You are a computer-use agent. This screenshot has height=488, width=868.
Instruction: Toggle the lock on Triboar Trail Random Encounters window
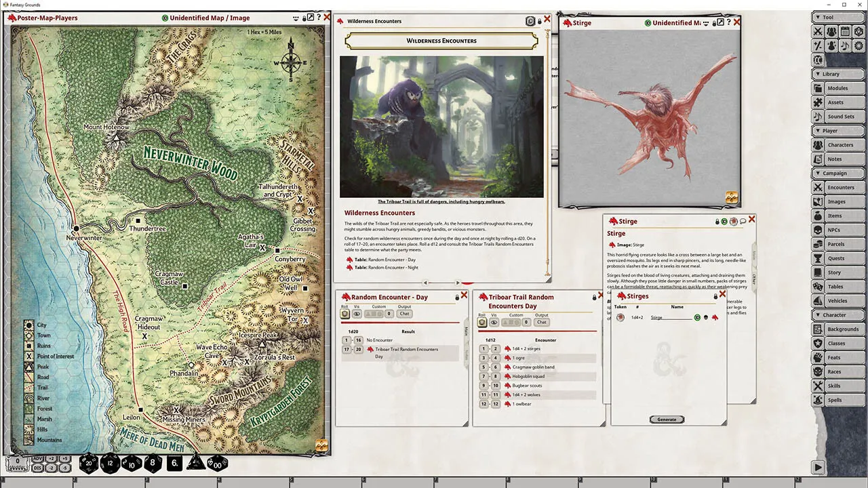[x=594, y=297]
